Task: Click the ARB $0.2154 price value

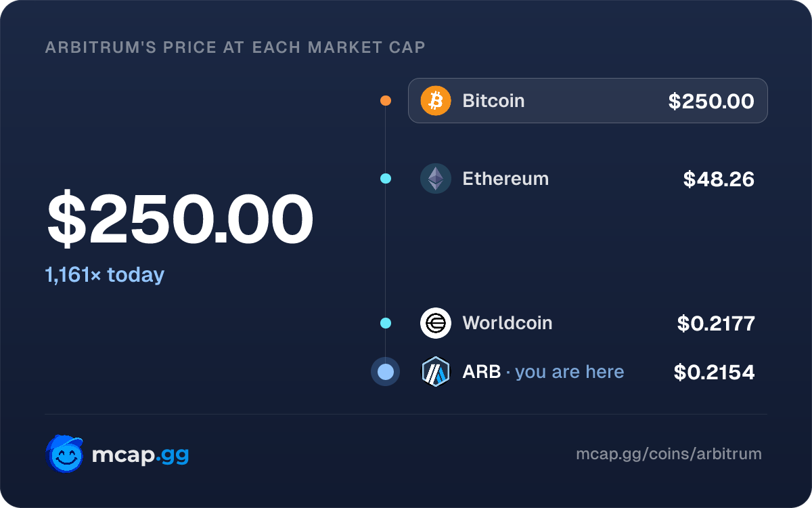Action: tap(714, 372)
